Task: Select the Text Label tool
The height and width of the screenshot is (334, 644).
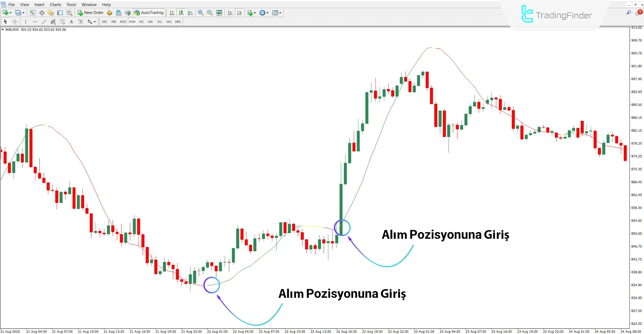Action: pos(81,22)
